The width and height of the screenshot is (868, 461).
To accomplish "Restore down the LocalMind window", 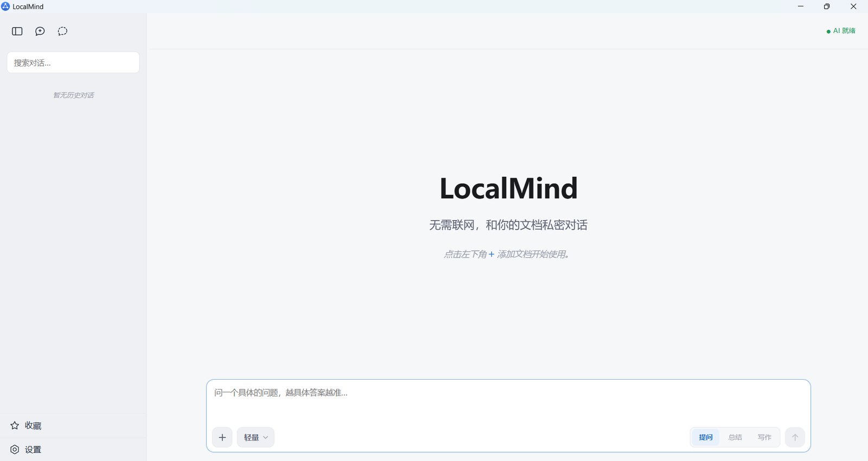I will pos(827,7).
